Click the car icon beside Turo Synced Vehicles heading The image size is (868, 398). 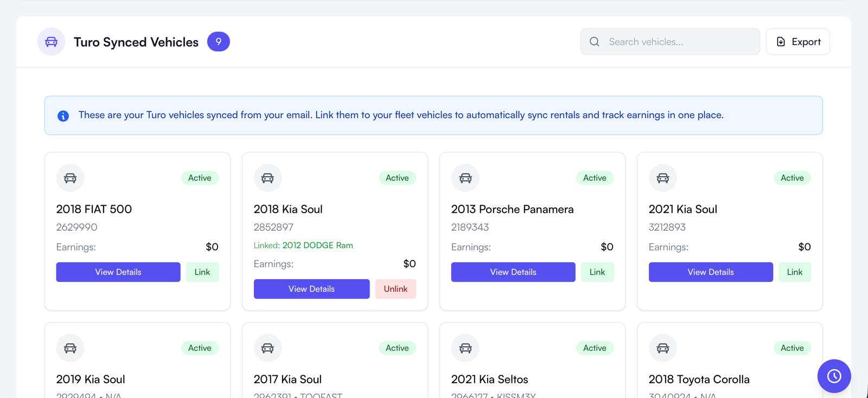pyautogui.click(x=50, y=41)
